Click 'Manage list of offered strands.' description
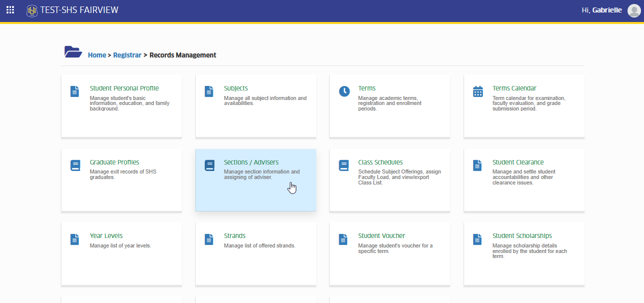 [260, 245]
